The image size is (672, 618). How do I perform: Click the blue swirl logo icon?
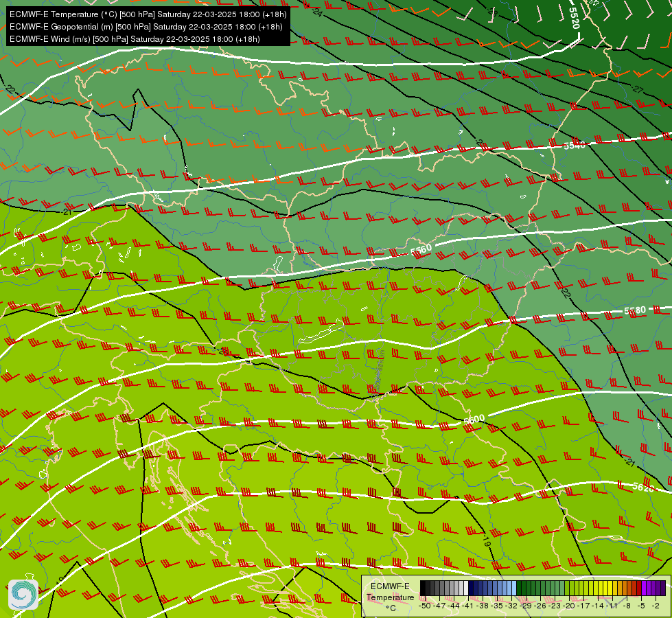click(x=23, y=594)
